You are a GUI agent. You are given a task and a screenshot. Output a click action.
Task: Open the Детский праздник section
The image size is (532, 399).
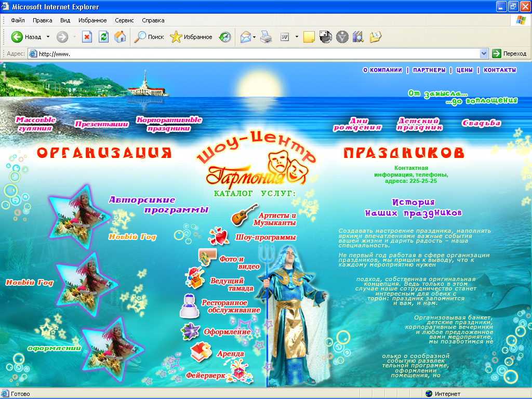[420, 124]
